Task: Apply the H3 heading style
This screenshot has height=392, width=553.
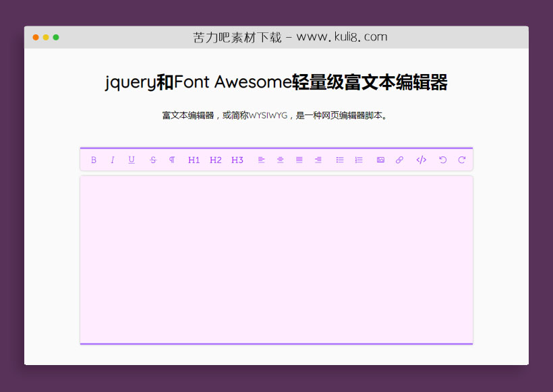Action: tap(237, 160)
